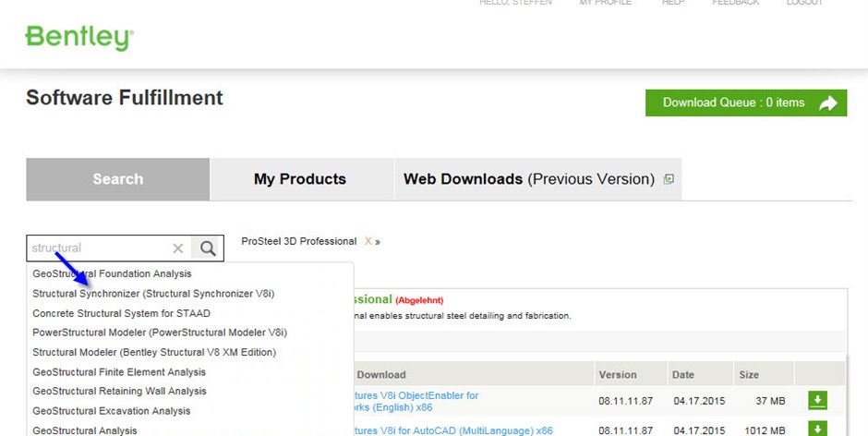868x436 pixels.
Task: Choose GeoStructural Retaining Wall Analysis option
Action: (119, 392)
